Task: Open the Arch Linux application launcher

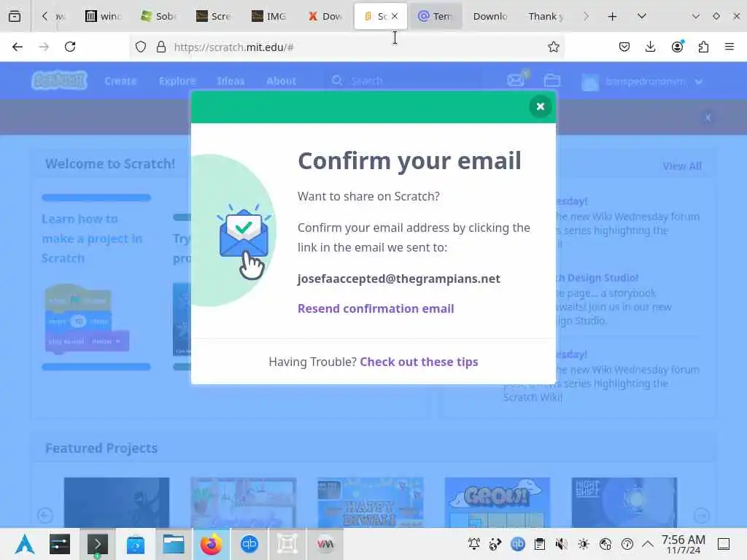Action: coord(24,544)
